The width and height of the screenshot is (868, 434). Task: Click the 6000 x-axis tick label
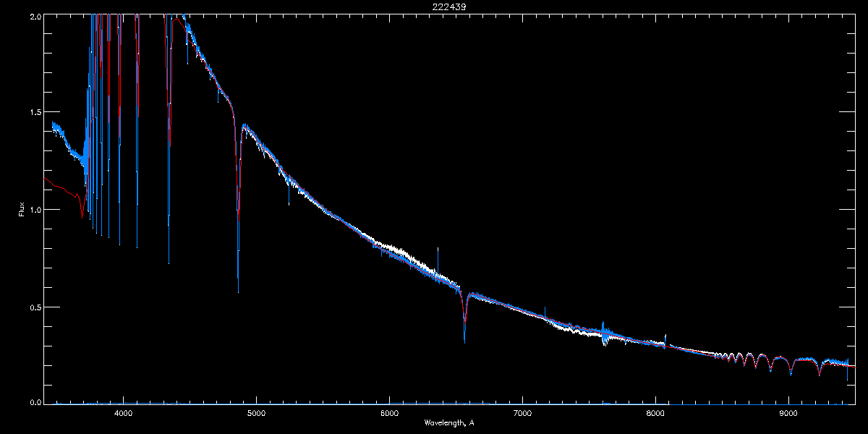[389, 413]
